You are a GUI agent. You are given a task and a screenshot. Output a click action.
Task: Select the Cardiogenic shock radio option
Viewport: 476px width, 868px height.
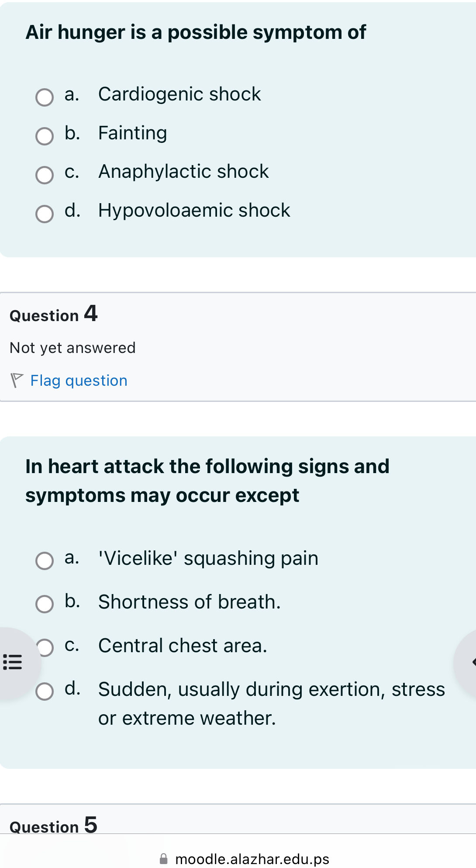(x=45, y=97)
